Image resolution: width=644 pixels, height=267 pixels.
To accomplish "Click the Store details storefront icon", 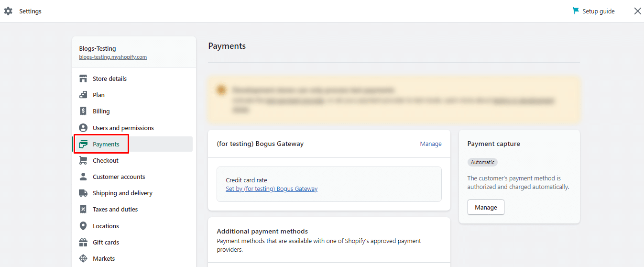I will pos(83,78).
